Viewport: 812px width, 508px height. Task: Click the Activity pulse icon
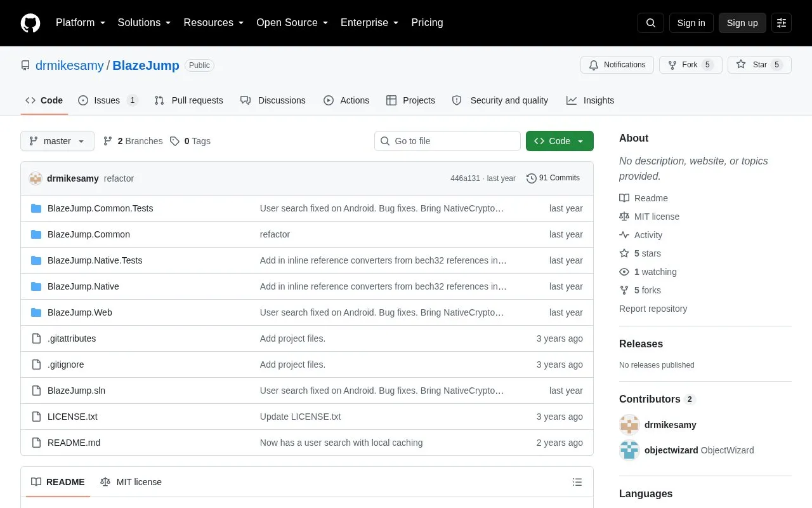(624, 235)
